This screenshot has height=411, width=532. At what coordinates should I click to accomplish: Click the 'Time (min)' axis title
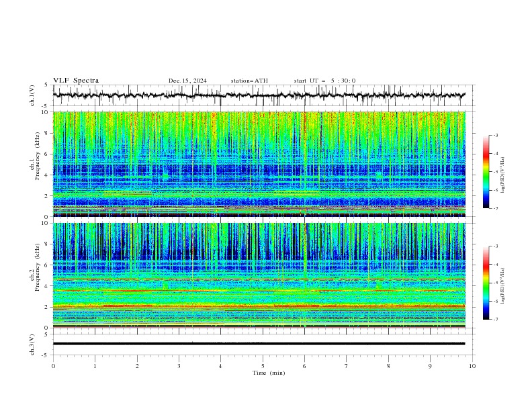pyautogui.click(x=269, y=373)
